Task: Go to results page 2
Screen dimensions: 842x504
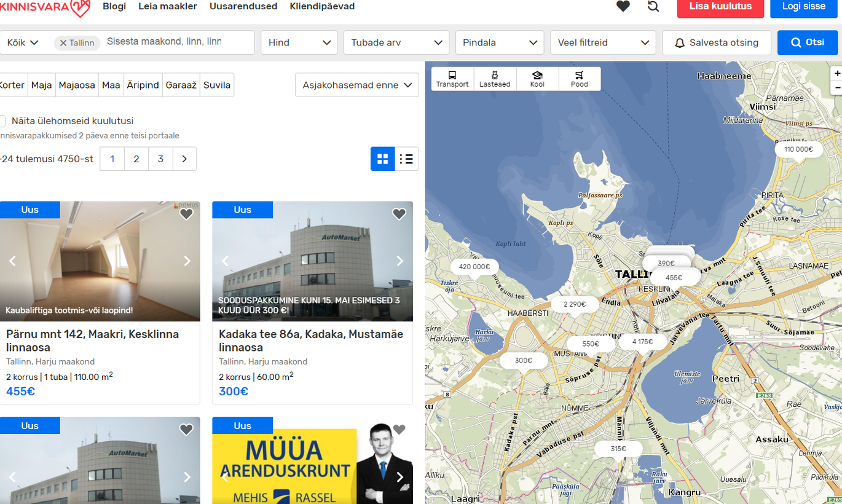Action: click(136, 159)
